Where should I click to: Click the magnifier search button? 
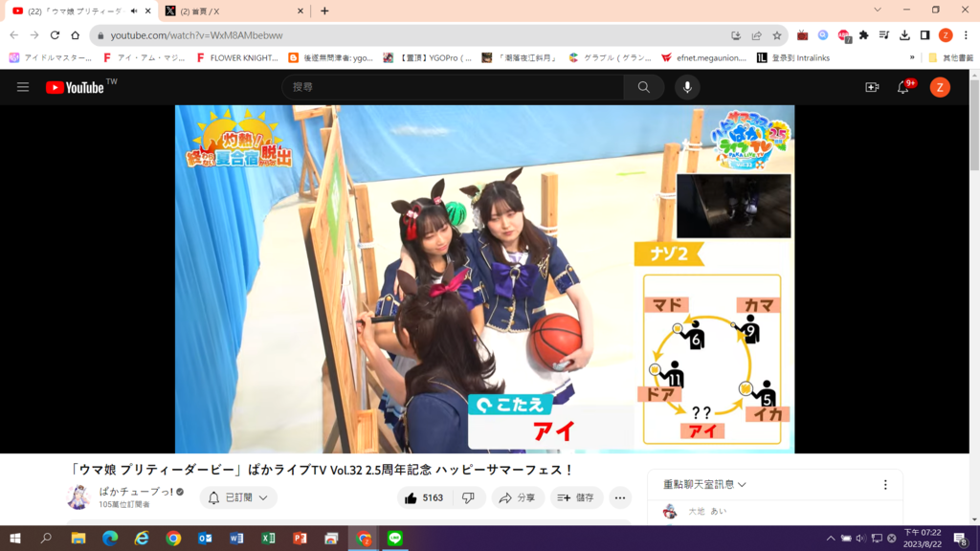pos(644,87)
